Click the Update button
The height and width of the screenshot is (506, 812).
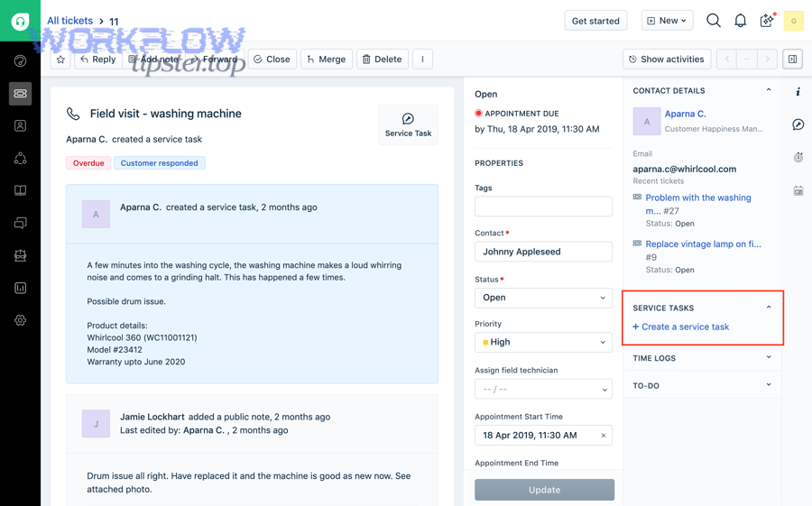tap(544, 490)
